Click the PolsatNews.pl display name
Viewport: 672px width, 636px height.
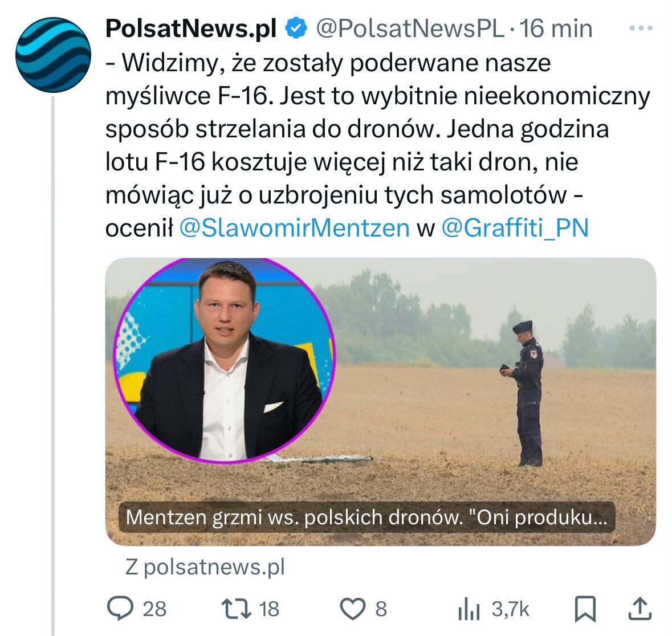tap(191, 28)
